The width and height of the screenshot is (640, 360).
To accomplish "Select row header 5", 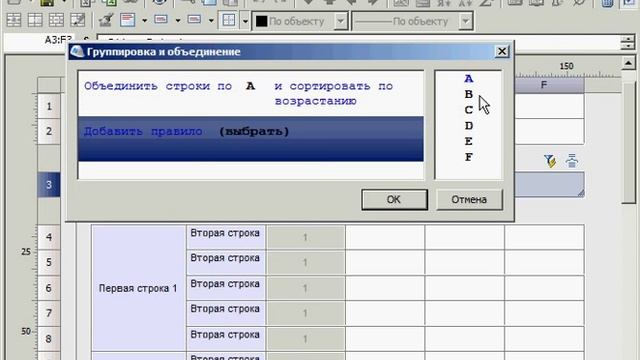I will pos(49,262).
